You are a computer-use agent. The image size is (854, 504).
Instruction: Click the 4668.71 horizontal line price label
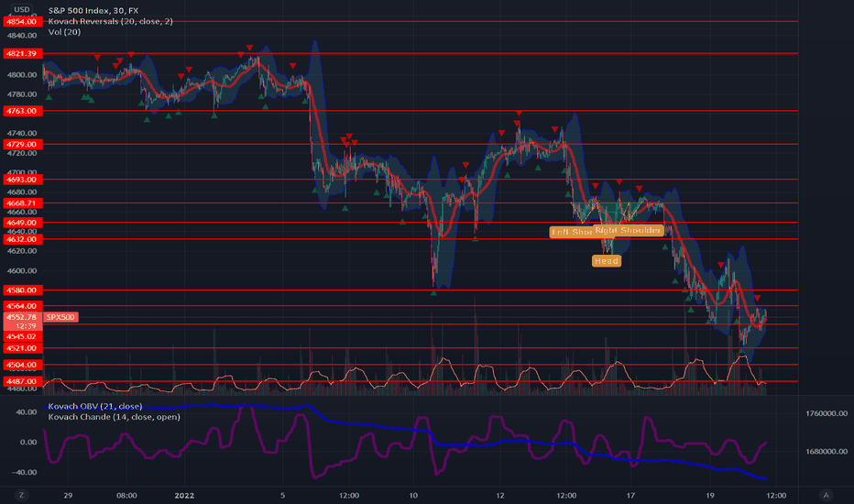[x=22, y=203]
